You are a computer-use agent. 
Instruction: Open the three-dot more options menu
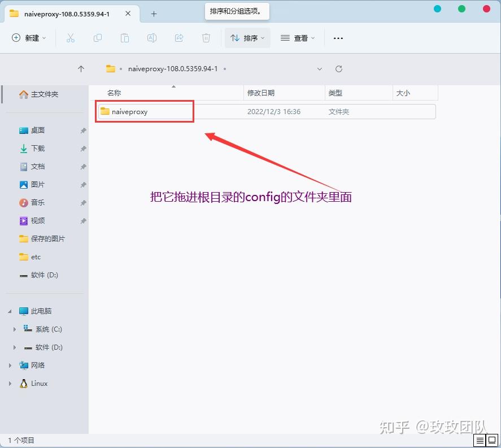[338, 38]
